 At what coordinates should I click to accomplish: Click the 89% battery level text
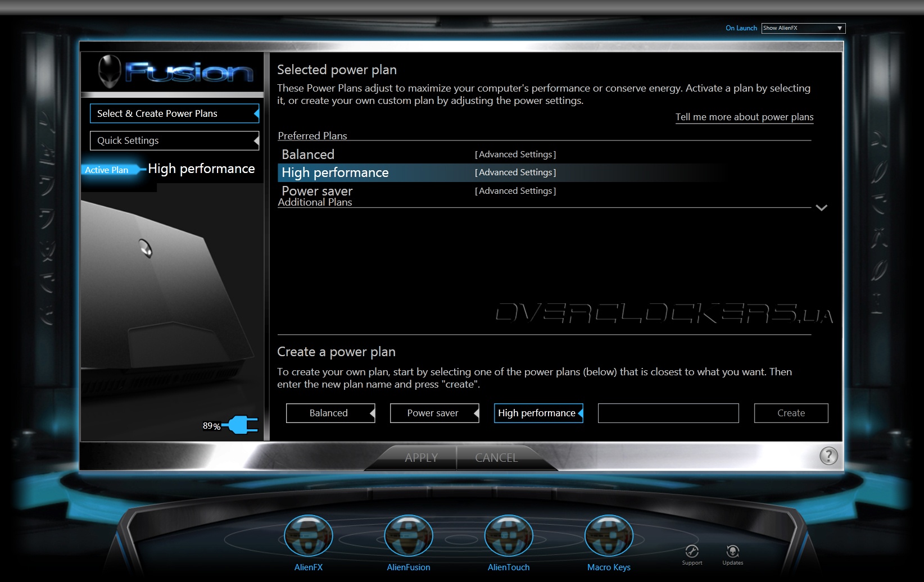[211, 426]
